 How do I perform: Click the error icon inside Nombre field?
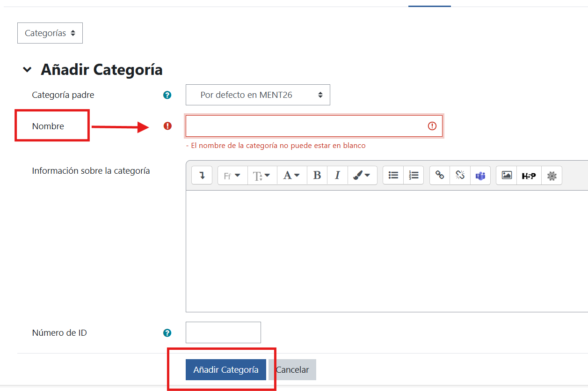[x=432, y=126]
